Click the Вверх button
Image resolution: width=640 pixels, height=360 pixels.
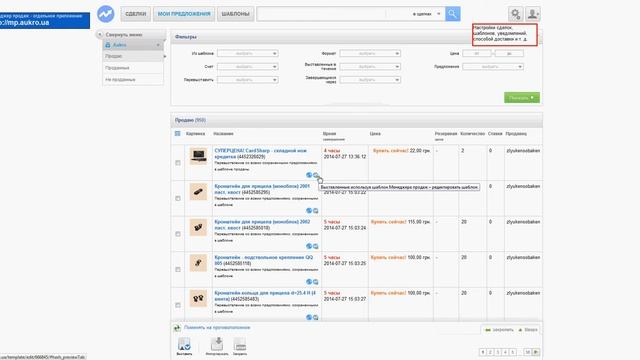[528, 330]
